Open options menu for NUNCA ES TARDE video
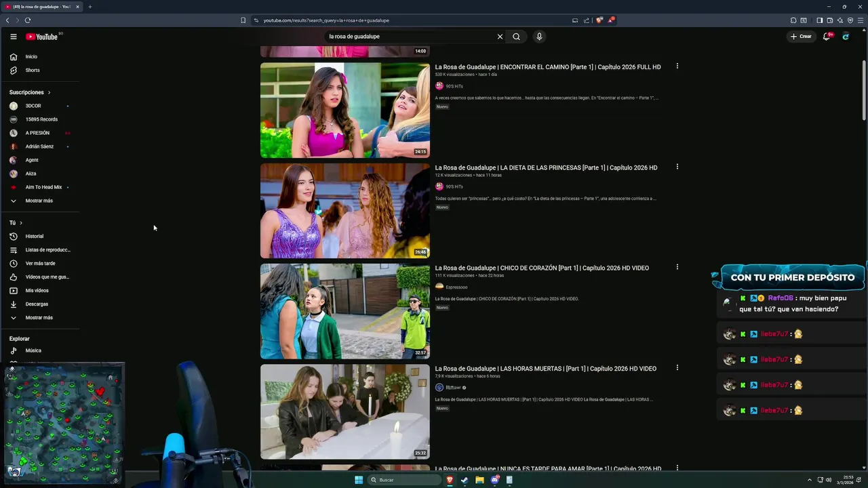 677,468
